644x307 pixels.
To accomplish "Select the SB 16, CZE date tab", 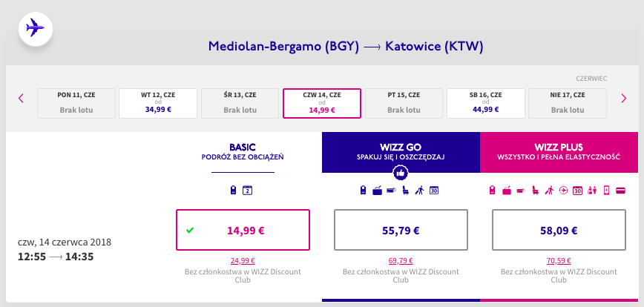I will pos(486,103).
